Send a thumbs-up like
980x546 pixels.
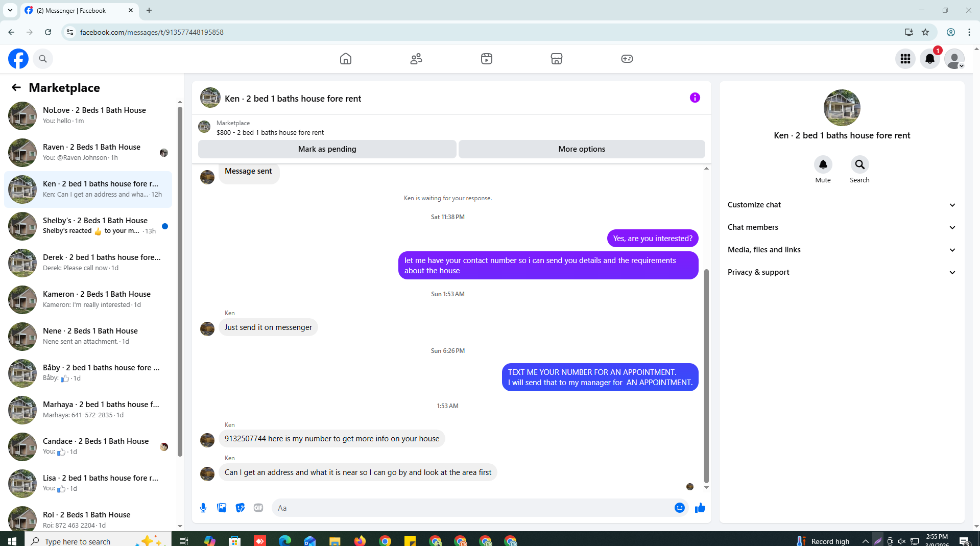[x=700, y=508]
